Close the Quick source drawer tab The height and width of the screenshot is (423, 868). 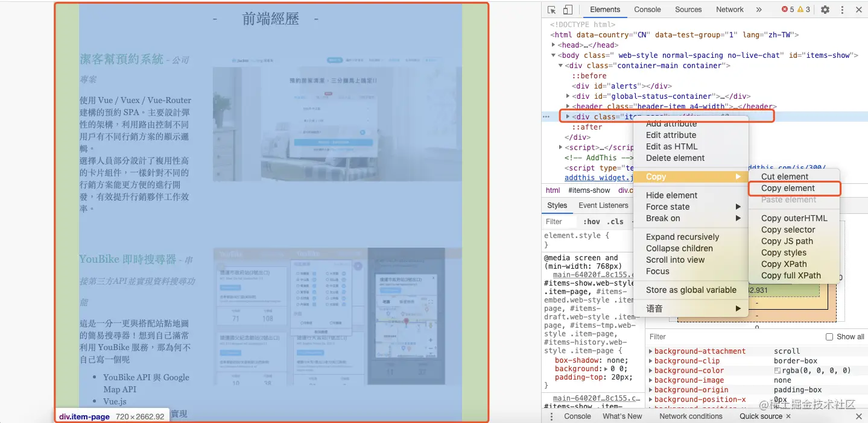tap(788, 416)
